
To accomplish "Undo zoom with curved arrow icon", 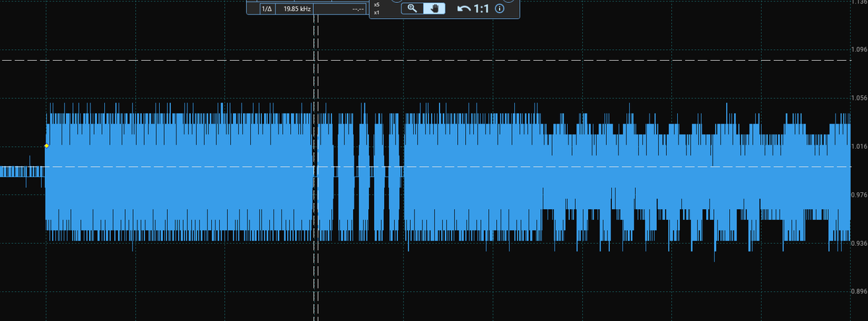I will pos(464,9).
